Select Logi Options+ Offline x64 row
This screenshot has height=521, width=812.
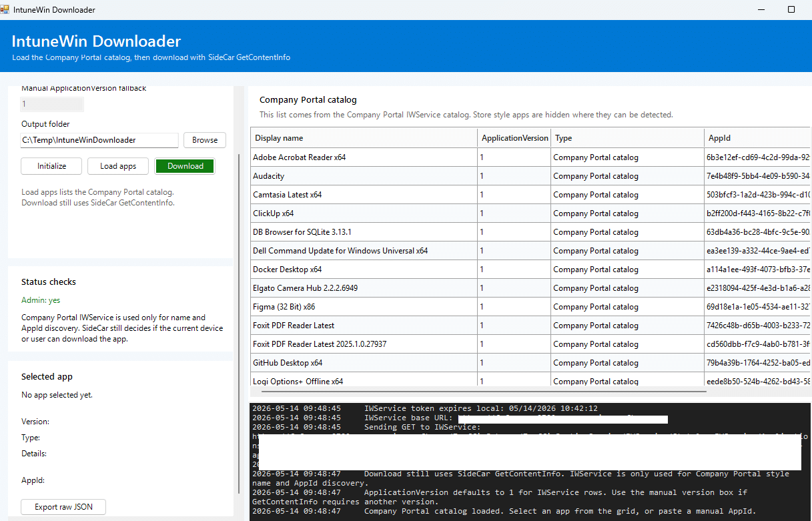[531, 380]
